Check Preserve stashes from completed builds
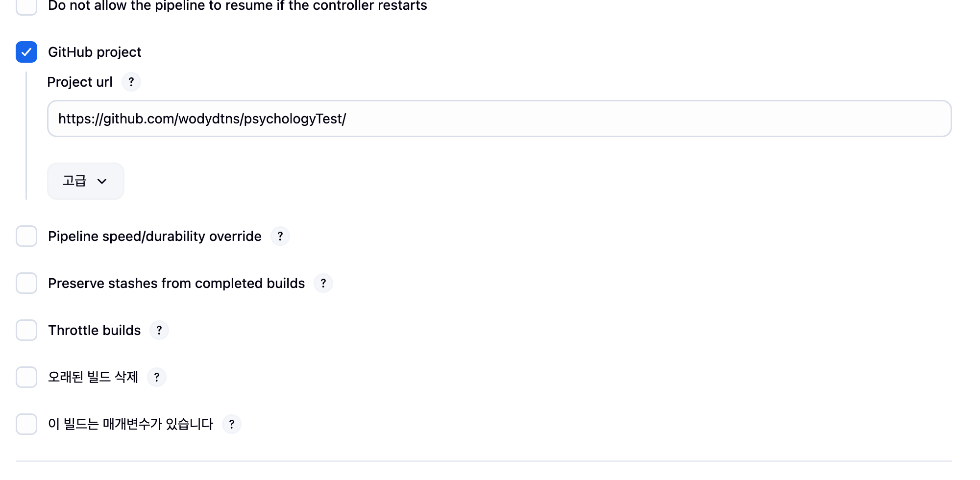 (x=26, y=283)
